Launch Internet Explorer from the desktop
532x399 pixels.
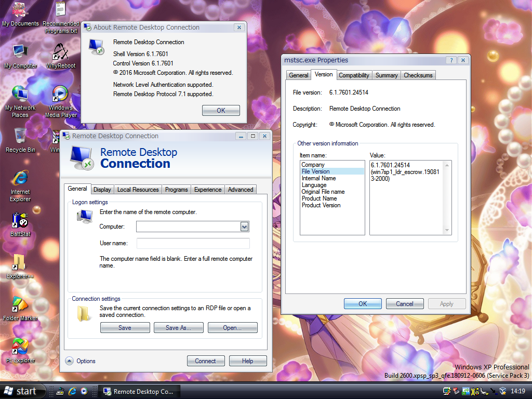[20, 187]
